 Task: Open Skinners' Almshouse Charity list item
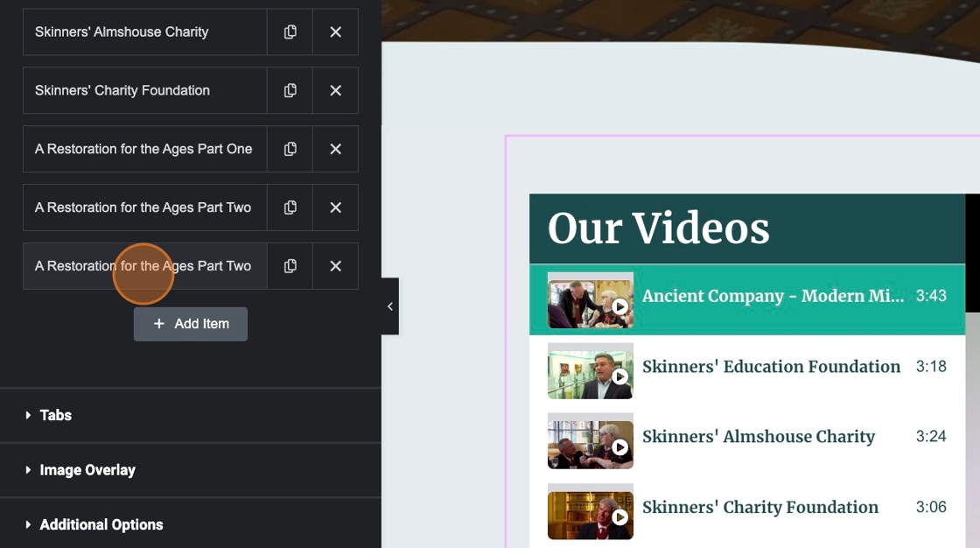click(145, 32)
